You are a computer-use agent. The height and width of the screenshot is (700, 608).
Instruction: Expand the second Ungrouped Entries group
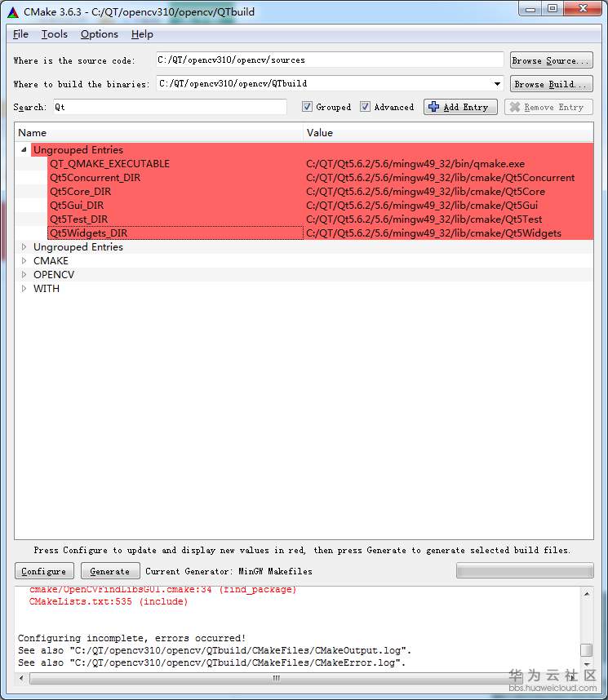(x=24, y=247)
